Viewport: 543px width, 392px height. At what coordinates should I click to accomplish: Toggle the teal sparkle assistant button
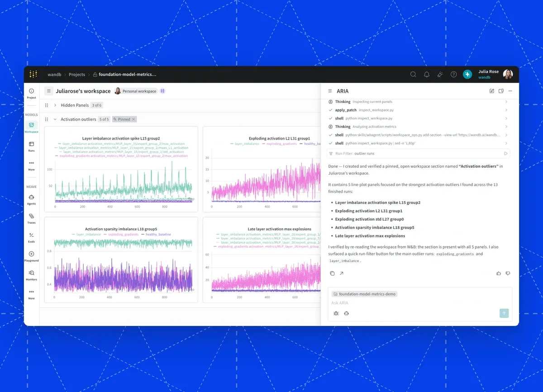coord(467,75)
